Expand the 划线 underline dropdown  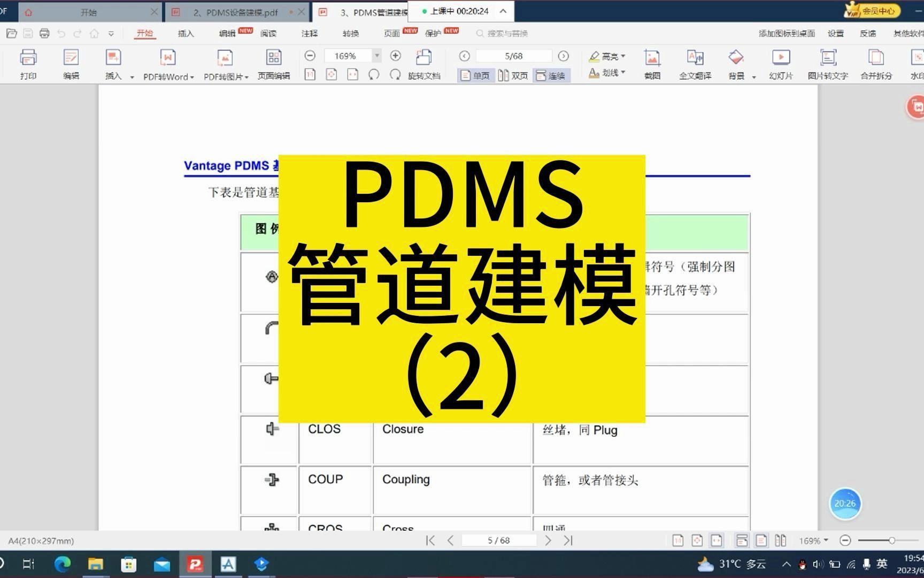623,72
